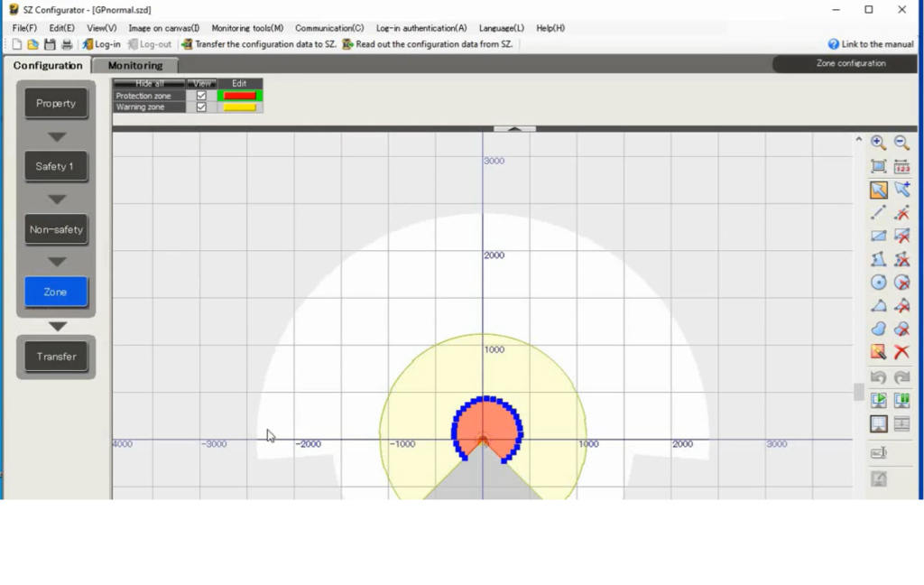Image resolution: width=924 pixels, height=585 pixels.
Task: Click the zoom out magnifier icon
Action: pos(901,143)
